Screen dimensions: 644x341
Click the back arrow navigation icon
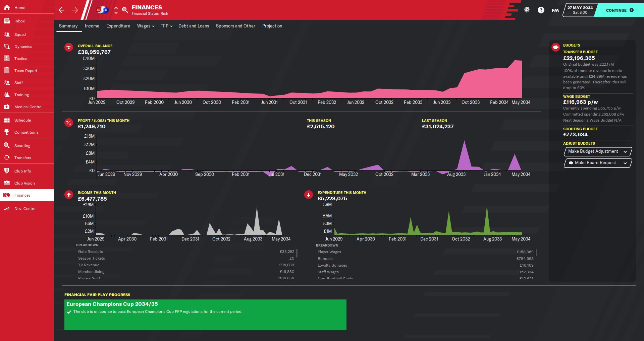point(62,10)
